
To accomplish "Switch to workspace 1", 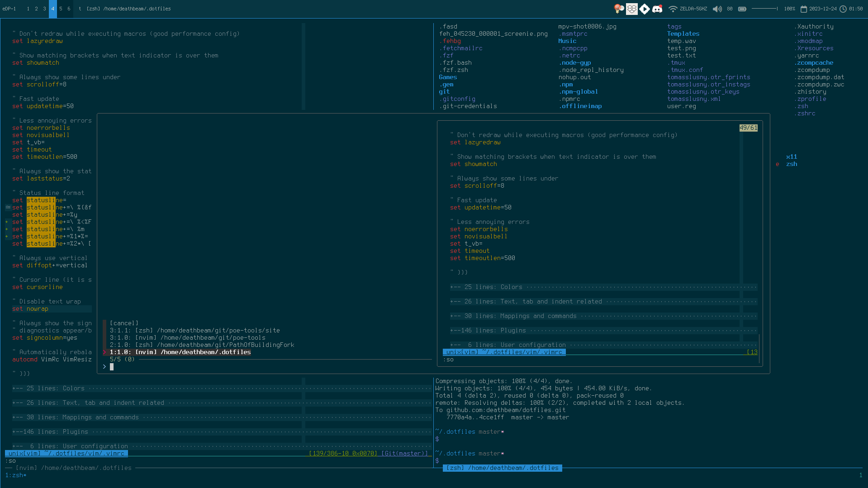I will pyautogui.click(x=28, y=9).
